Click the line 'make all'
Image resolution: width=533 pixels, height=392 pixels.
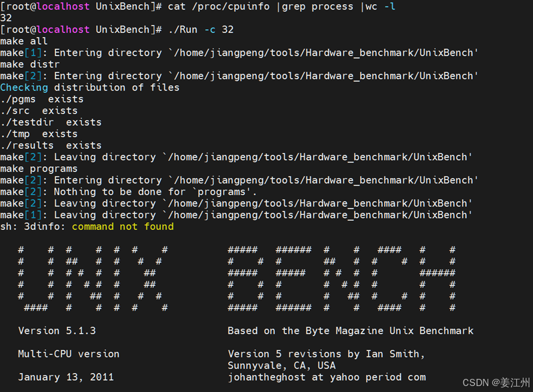pos(24,41)
